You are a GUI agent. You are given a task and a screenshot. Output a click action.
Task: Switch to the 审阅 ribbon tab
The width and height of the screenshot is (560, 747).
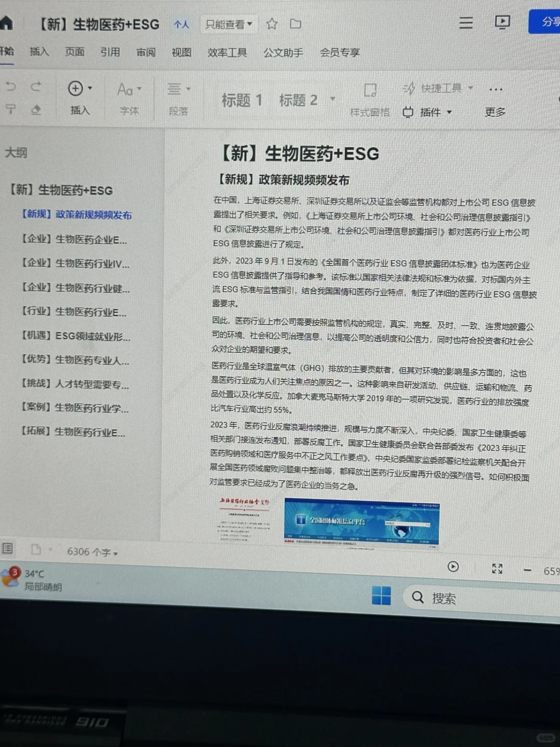coord(145,52)
